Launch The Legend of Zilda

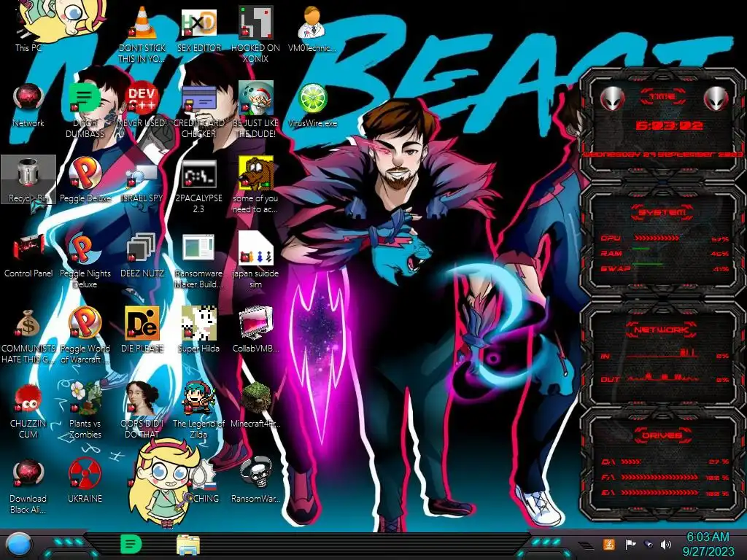click(198, 399)
